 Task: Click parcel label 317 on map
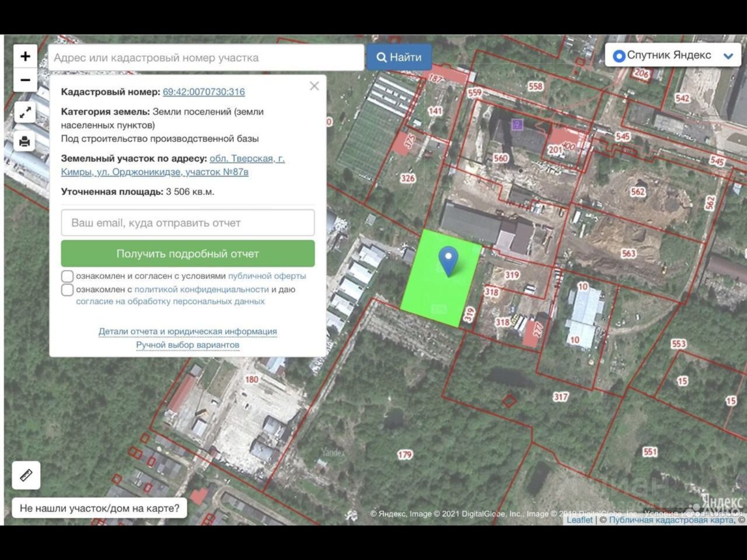[561, 397]
